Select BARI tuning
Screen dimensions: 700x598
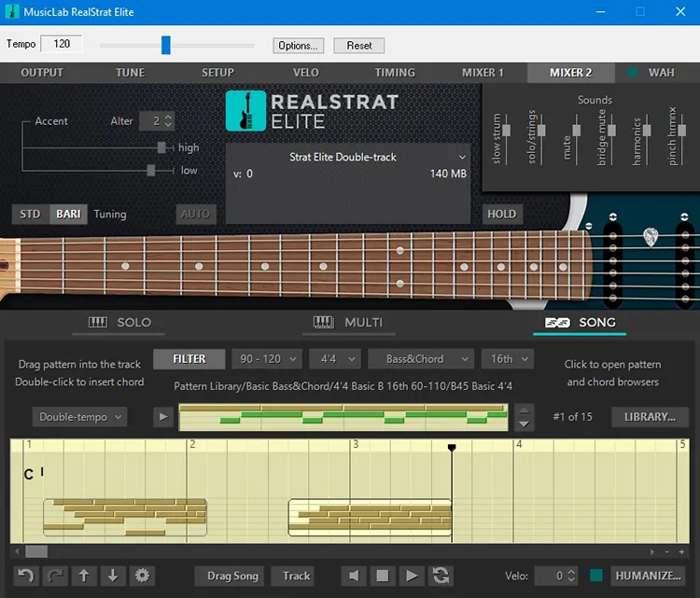click(x=68, y=215)
